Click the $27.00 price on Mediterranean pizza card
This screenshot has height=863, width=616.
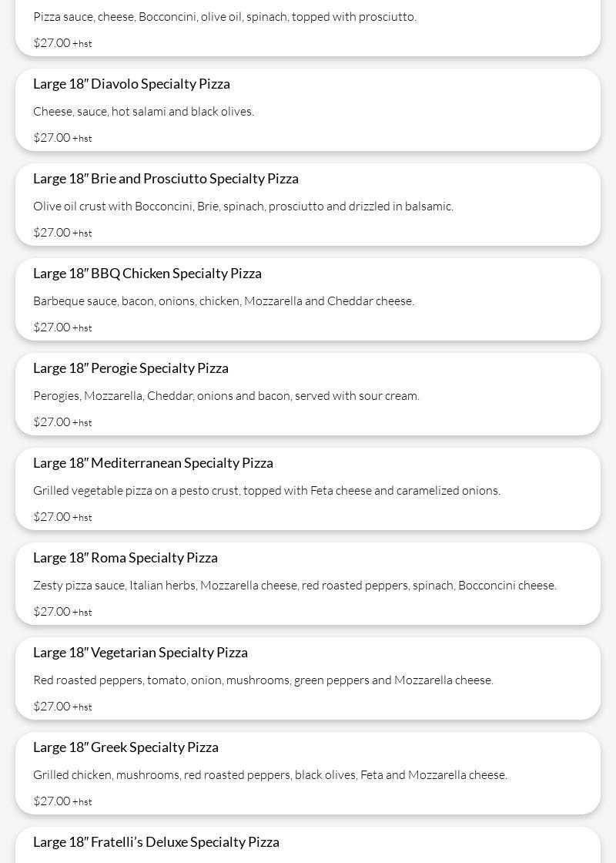[x=52, y=515]
